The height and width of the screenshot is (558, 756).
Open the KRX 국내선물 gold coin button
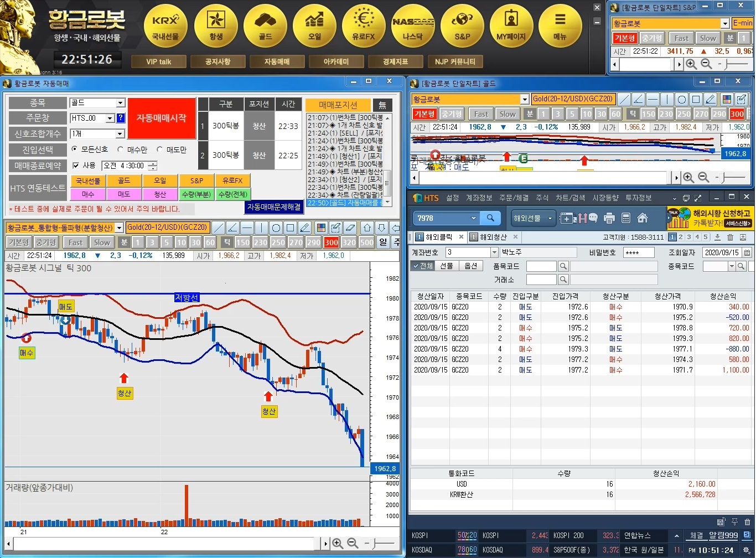(165, 25)
